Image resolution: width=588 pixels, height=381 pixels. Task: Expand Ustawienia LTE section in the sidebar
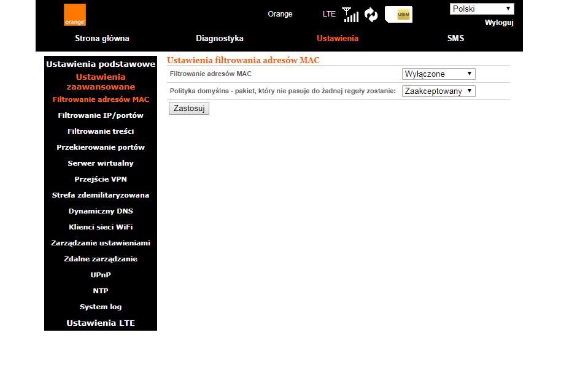pyautogui.click(x=101, y=323)
